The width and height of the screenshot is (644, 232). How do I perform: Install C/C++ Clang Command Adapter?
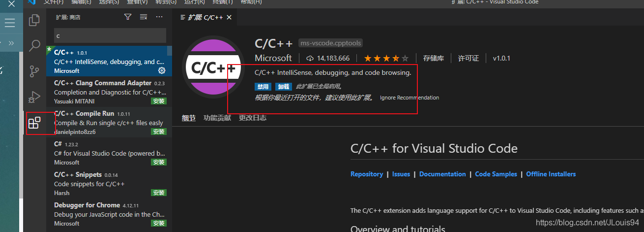[159, 101]
